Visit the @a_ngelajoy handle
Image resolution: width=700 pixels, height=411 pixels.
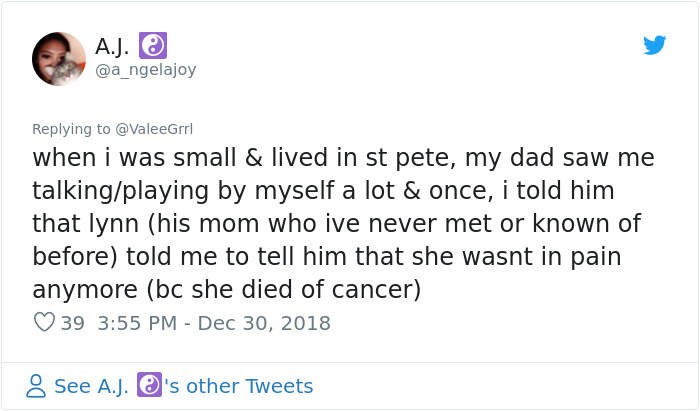(145, 69)
